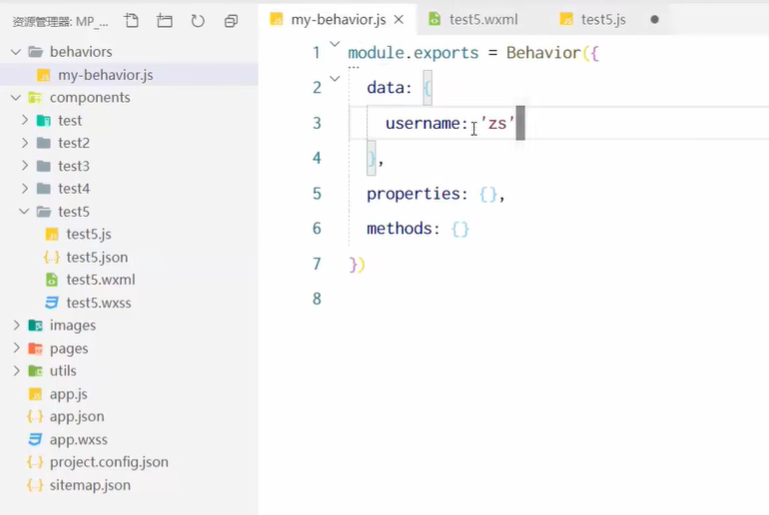Expand the pages folder chevron
769x515 pixels.
pyautogui.click(x=16, y=348)
